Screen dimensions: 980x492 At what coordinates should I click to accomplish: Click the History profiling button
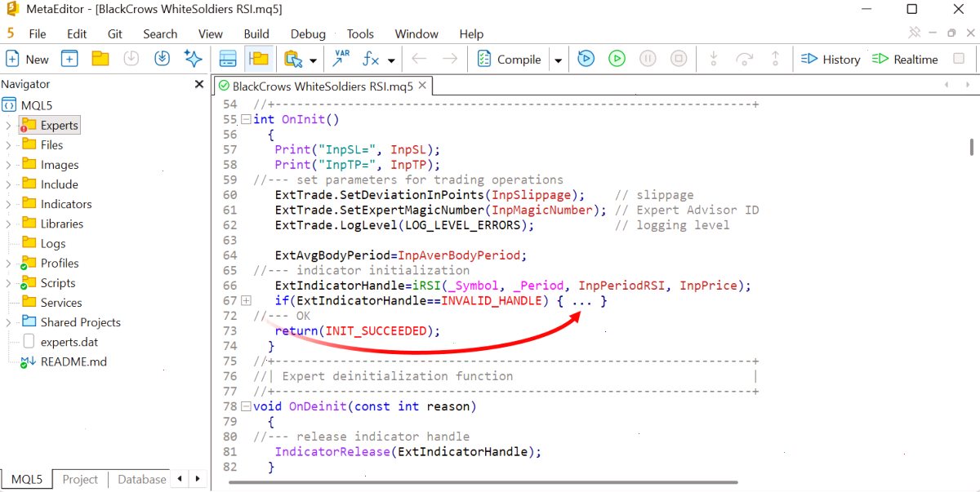(x=831, y=59)
